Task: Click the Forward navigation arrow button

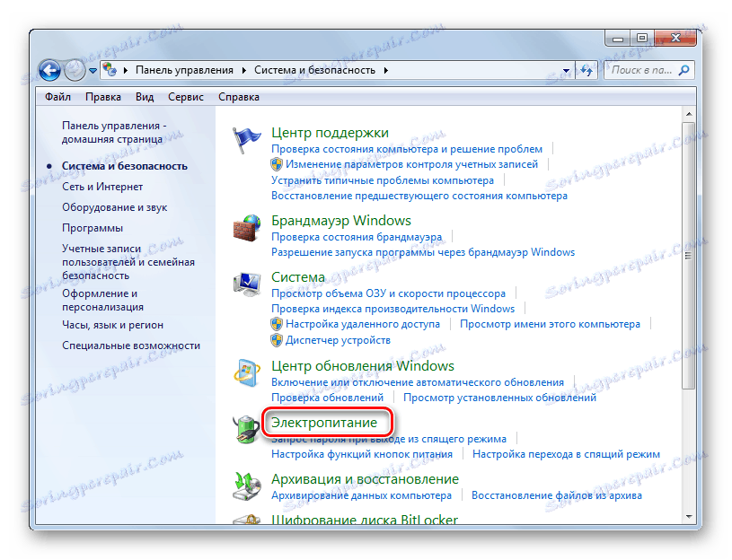Action: point(75,71)
